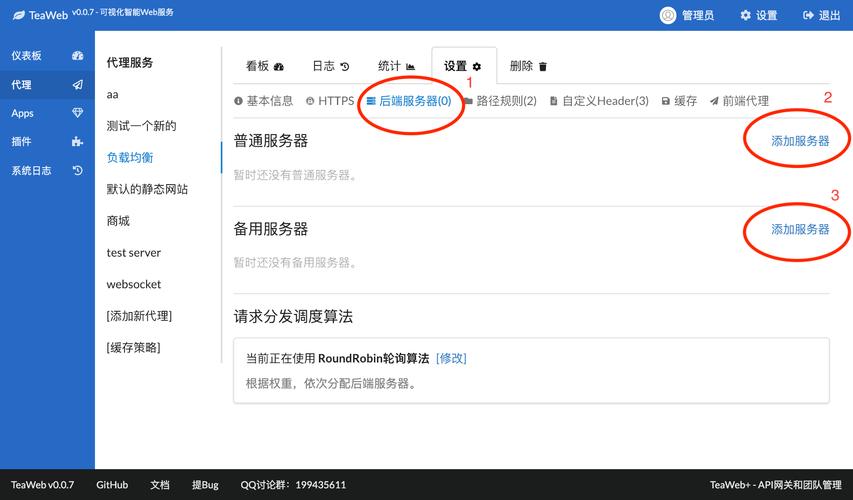
Task: Click the administrator avatar icon
Action: [x=667, y=15]
